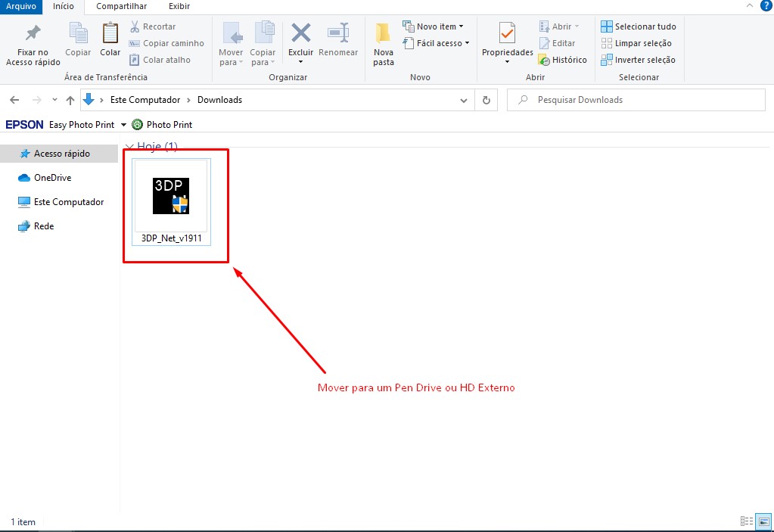Go forward with the right arrow
The height and width of the screenshot is (532, 774).
37,100
